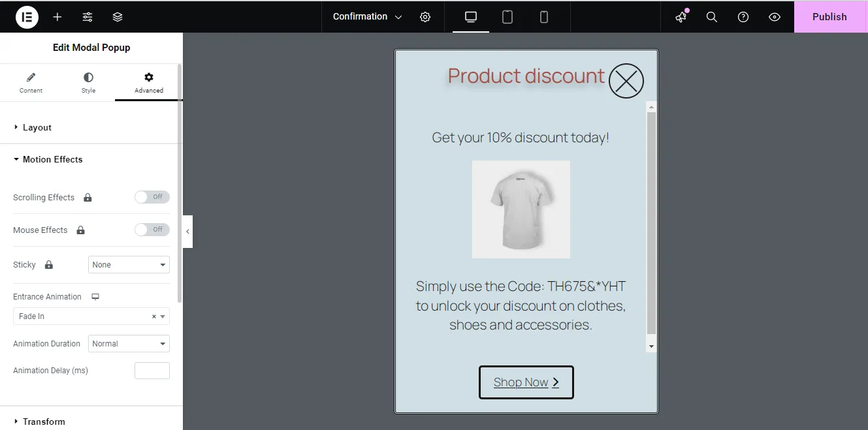Screen dimensions: 868x430
Task: Click the add element plus icon
Action: pos(57,17)
